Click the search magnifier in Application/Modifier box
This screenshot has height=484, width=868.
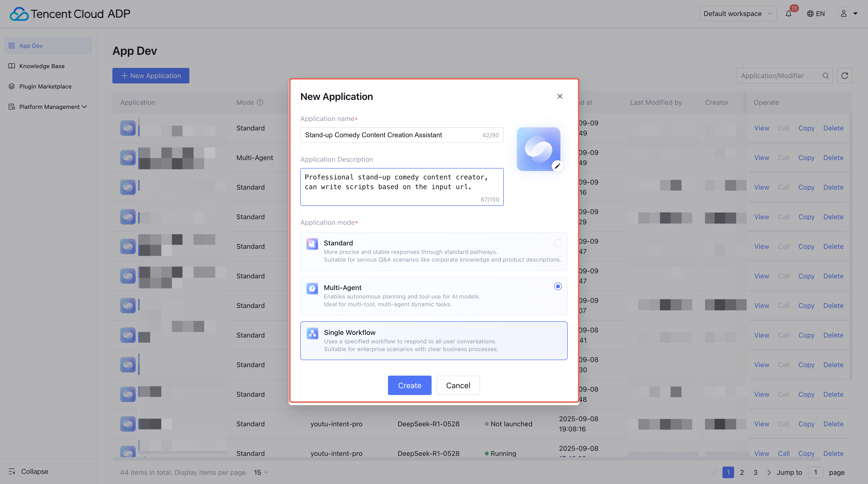pyautogui.click(x=825, y=76)
